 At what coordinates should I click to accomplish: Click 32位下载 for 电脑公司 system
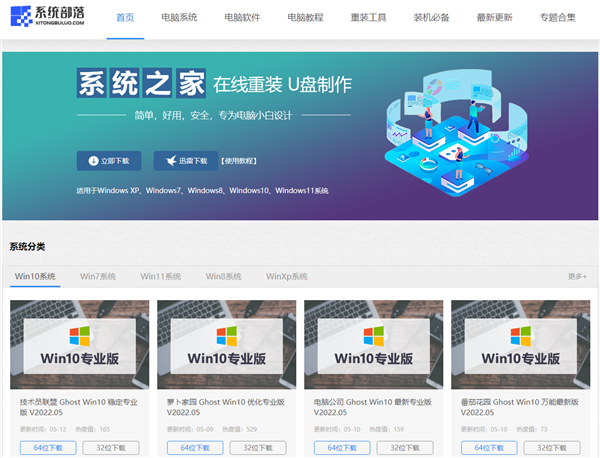coord(405,448)
